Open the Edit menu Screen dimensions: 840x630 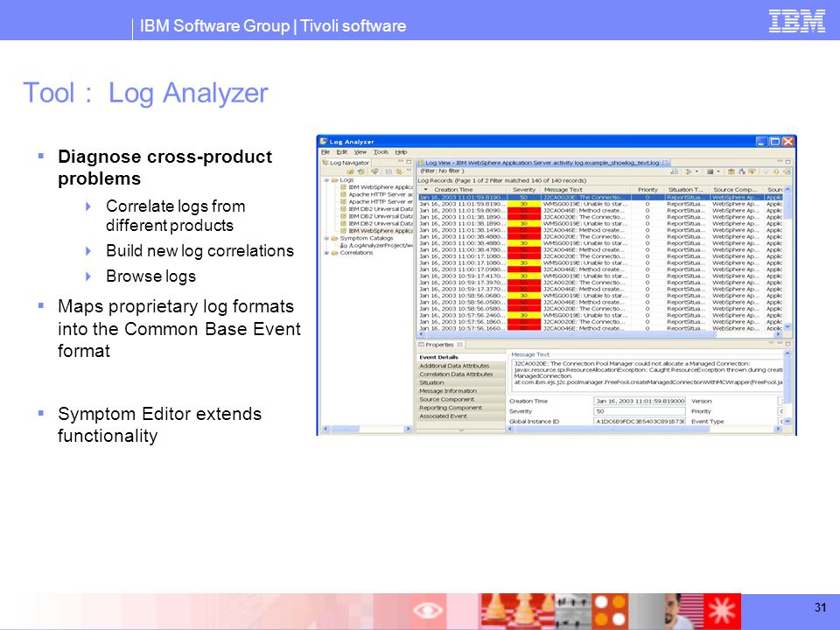(342, 151)
